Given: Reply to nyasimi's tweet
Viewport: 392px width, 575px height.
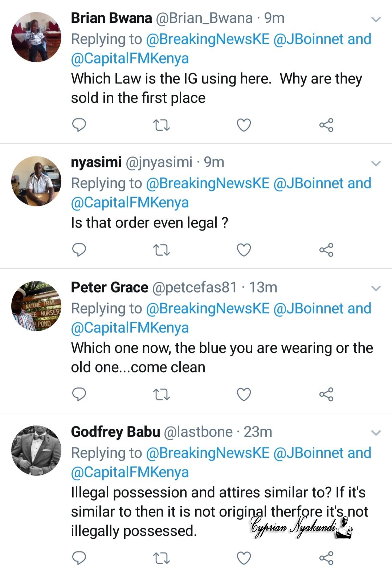Looking at the screenshot, I should 79,250.
